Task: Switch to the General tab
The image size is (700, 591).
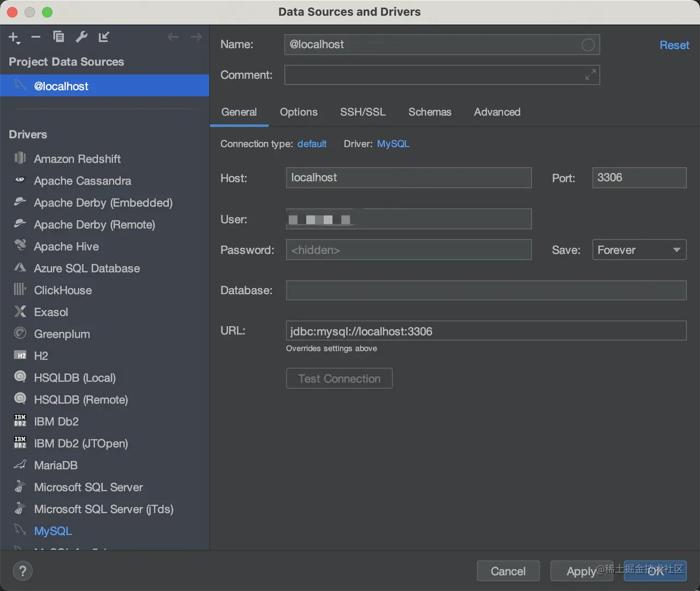Action: [x=239, y=112]
